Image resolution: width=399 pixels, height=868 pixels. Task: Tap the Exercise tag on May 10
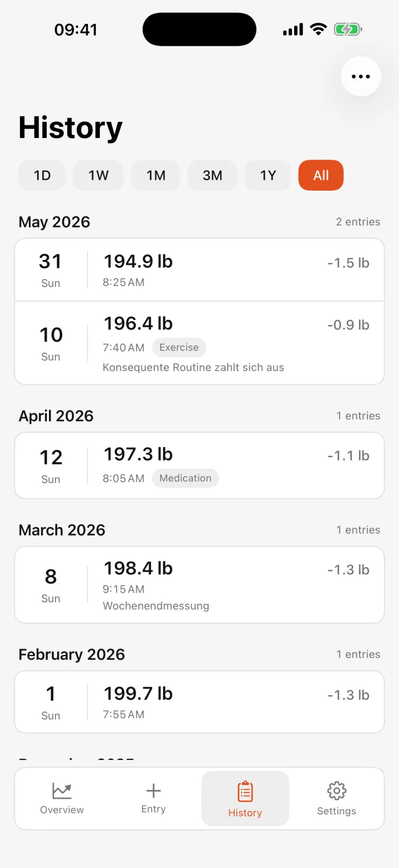[x=179, y=348]
